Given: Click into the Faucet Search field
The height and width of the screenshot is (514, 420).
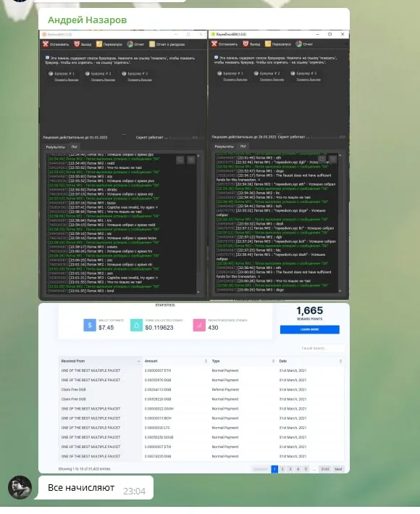Looking at the screenshot, I should (x=322, y=348).
